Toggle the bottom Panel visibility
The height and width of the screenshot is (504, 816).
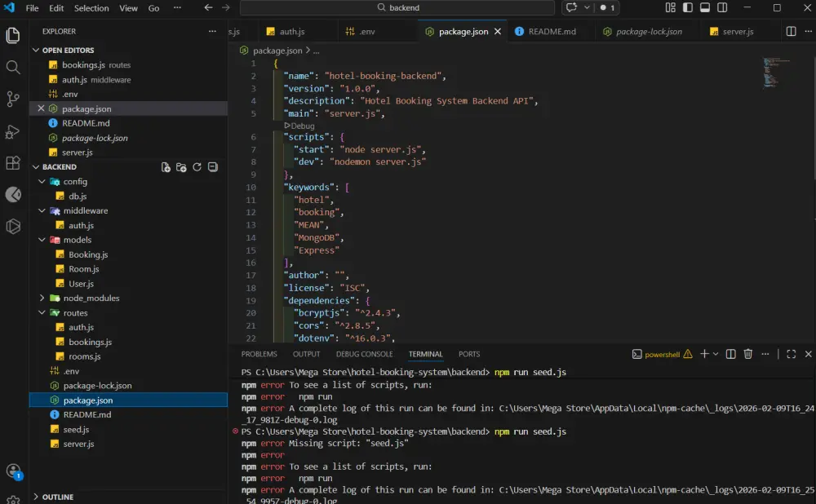[704, 7]
